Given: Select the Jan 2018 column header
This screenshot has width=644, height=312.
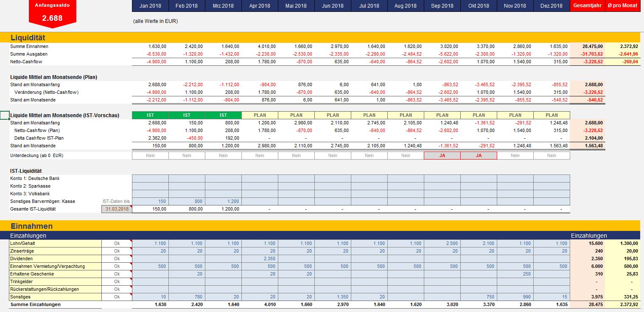Looking at the screenshot, I should 150,6.
